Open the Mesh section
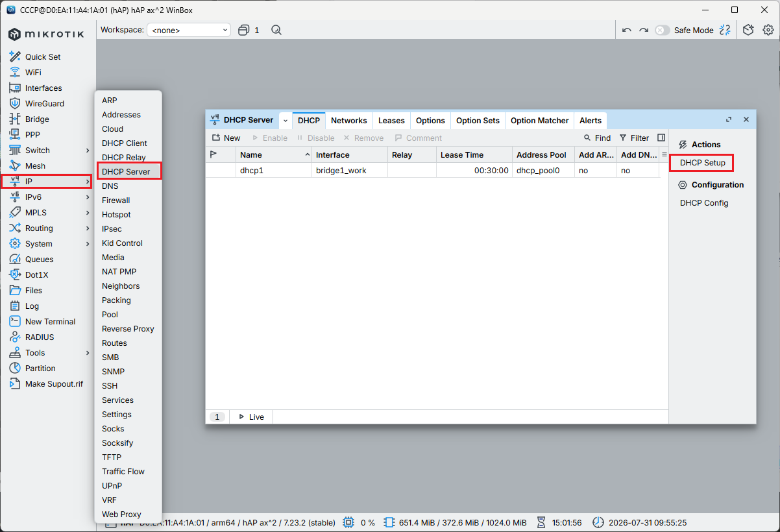This screenshot has width=780, height=532. 35,166
